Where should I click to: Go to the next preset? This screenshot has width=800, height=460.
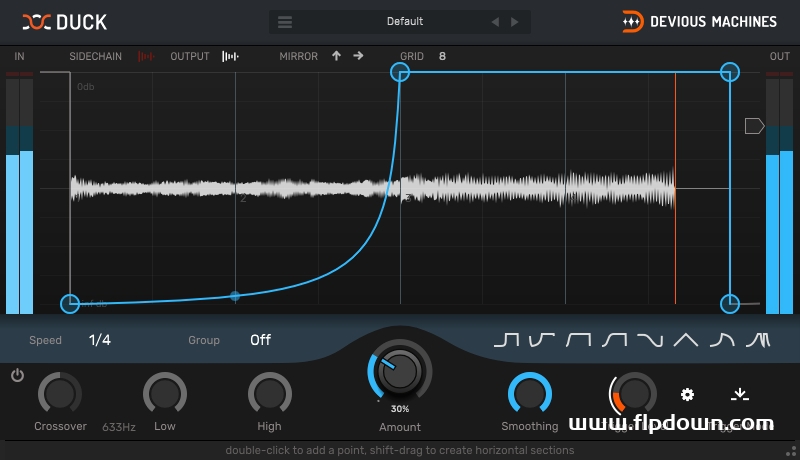(x=515, y=22)
